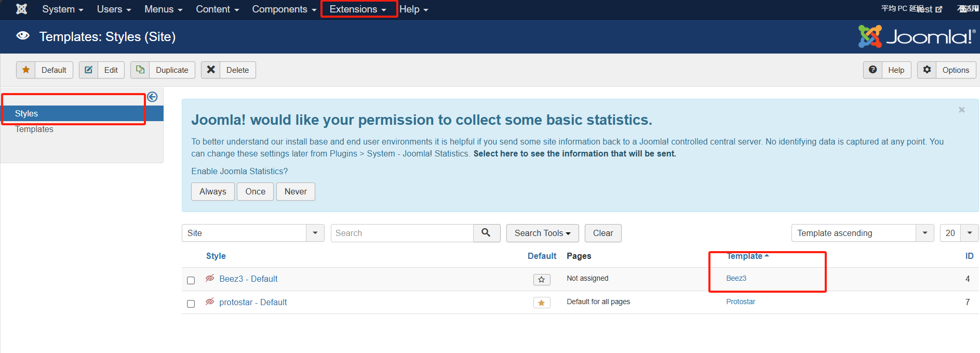The width and height of the screenshot is (980, 353).
Task: Click the preview-disabled icon beside Beez3 - Default
Action: click(210, 278)
